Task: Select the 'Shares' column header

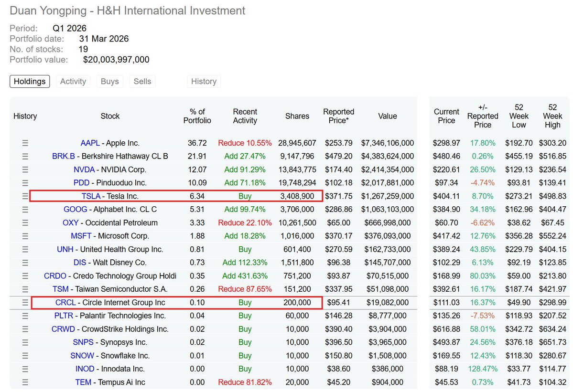Action: point(297,116)
